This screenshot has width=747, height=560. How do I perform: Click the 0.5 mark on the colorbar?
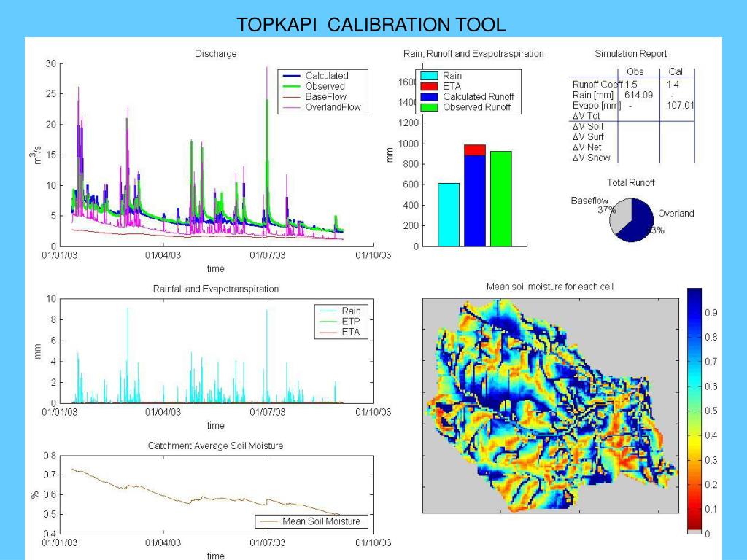[711, 411]
